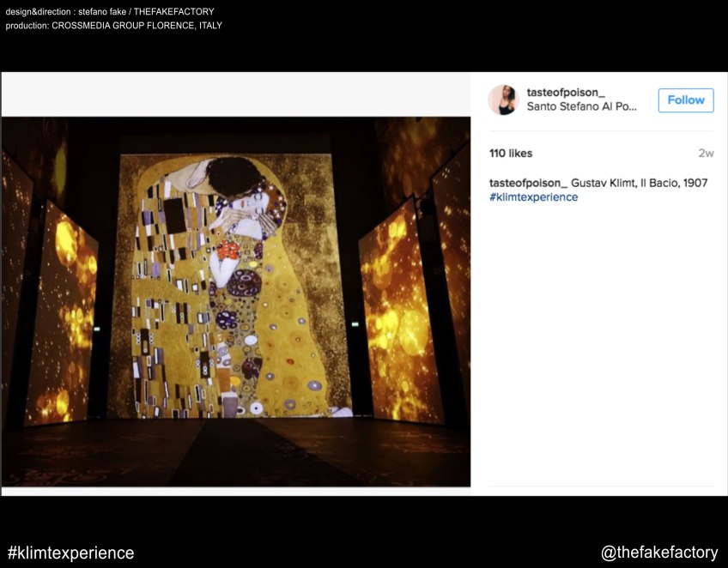Click the green exit sign right of the painting
Screen dimensions: 728x568
click(355, 324)
